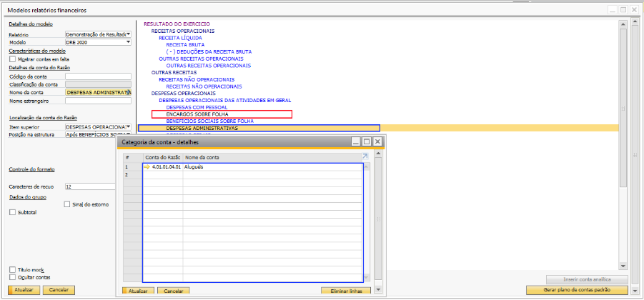Click the Caracteres de recuo input field
Screen dimensions: 644x300
pyautogui.click(x=98, y=186)
